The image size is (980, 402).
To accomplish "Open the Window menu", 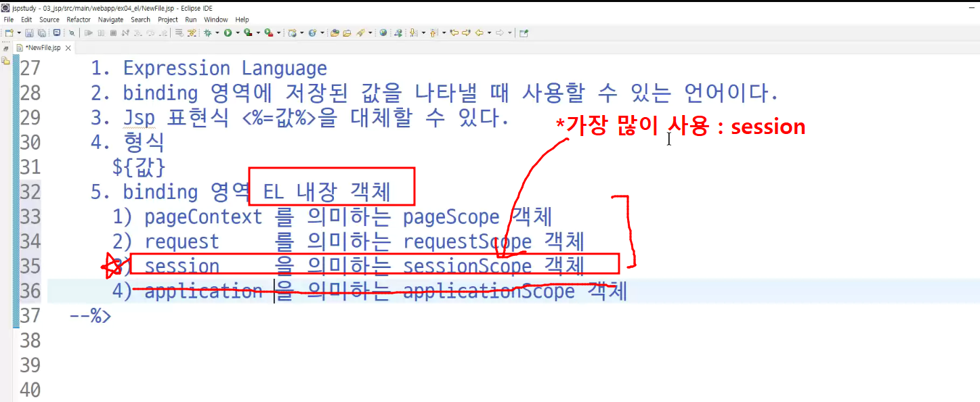I will click(216, 20).
